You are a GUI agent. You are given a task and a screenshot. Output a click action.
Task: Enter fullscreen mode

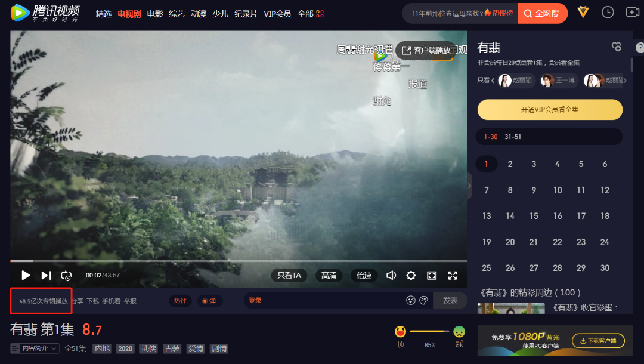453,275
